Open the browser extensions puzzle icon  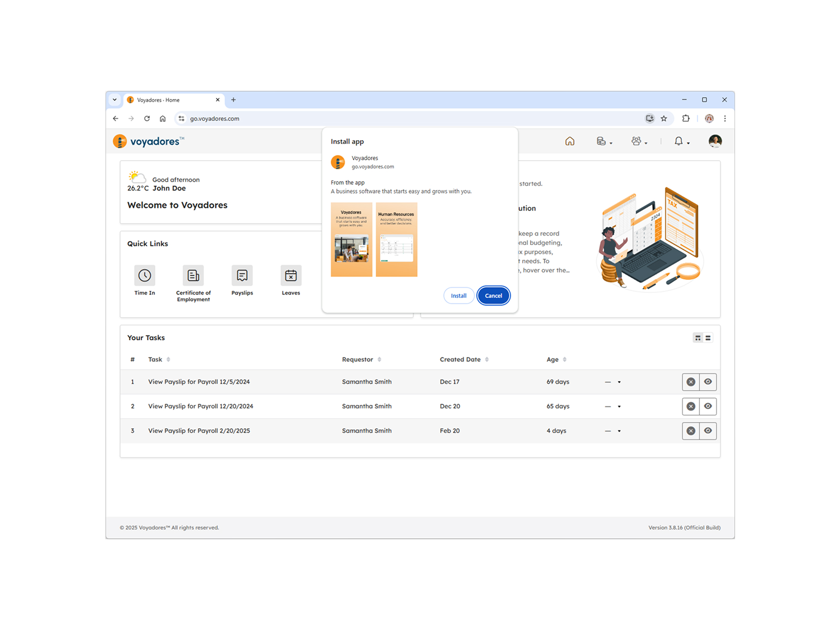tap(686, 119)
